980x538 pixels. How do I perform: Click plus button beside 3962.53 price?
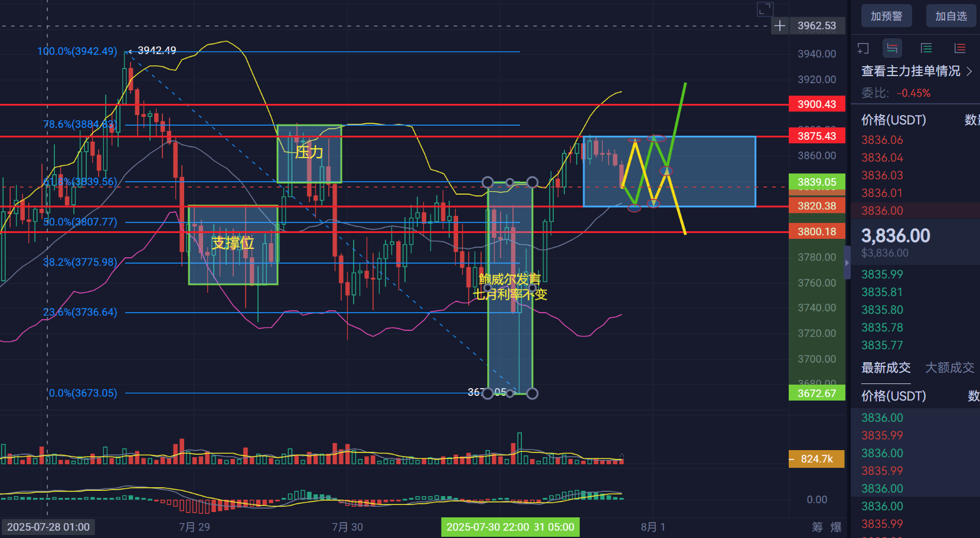[x=780, y=25]
